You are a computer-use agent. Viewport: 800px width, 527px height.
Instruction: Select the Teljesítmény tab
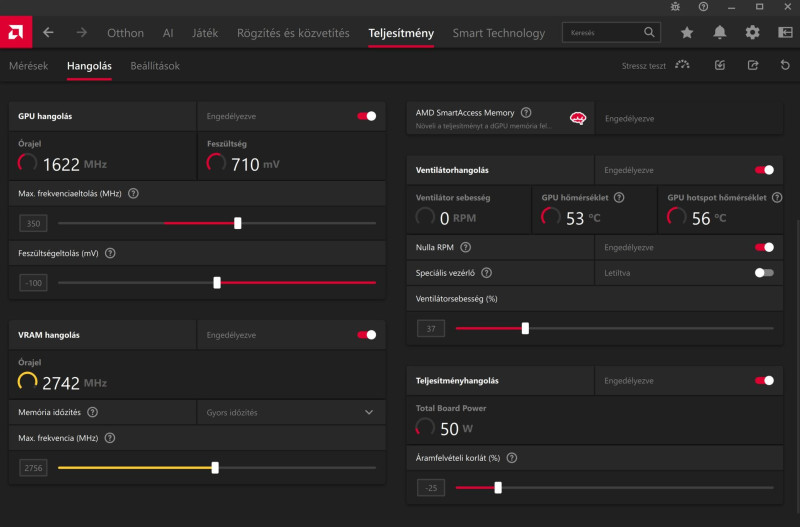click(401, 33)
